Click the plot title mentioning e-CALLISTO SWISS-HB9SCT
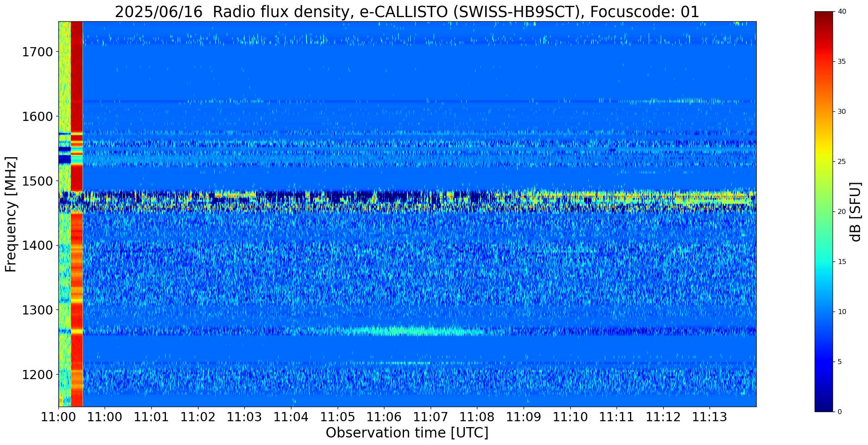 coord(407,12)
